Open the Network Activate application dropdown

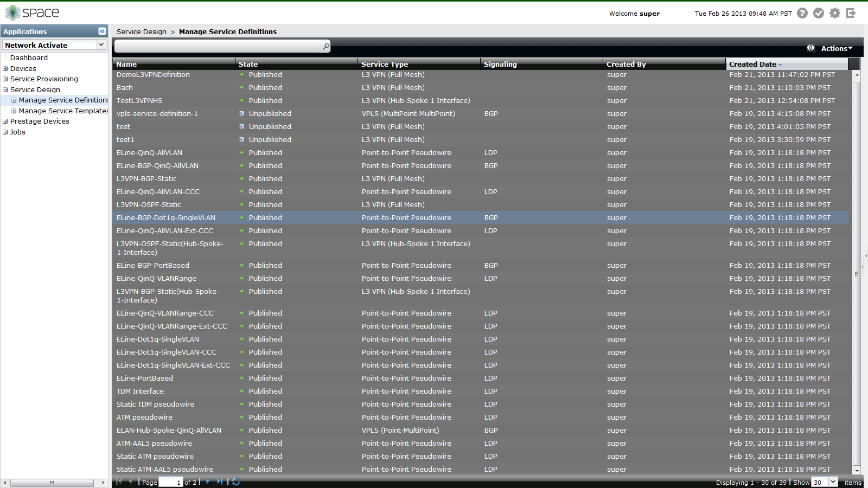pos(101,45)
